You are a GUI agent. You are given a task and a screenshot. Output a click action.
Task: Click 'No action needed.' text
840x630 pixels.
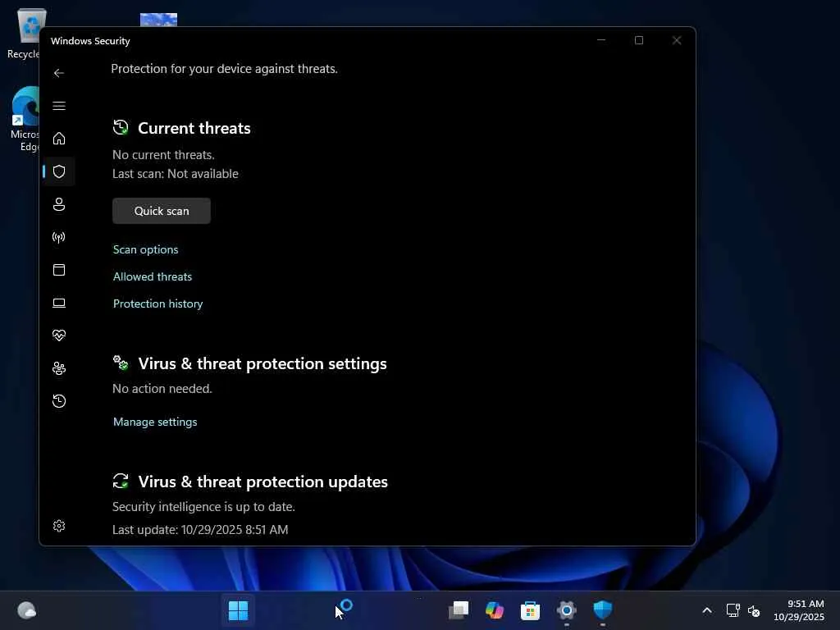click(x=162, y=388)
